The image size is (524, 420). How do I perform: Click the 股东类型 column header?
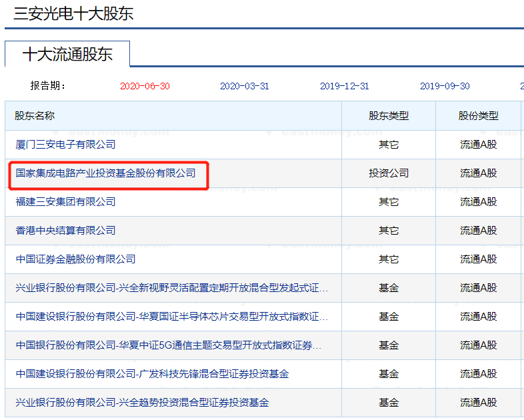pyautogui.click(x=389, y=116)
